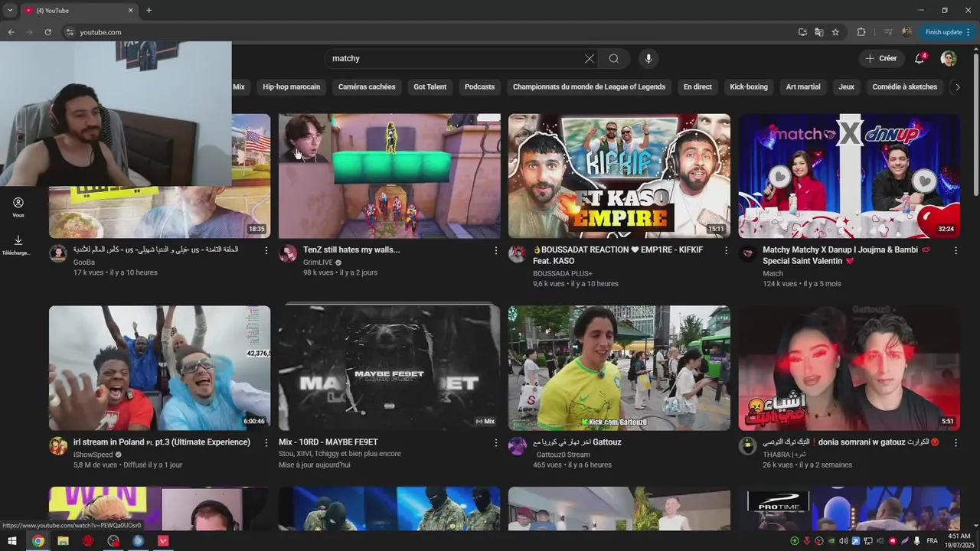Open the THA8RA channel avatar

click(x=747, y=447)
